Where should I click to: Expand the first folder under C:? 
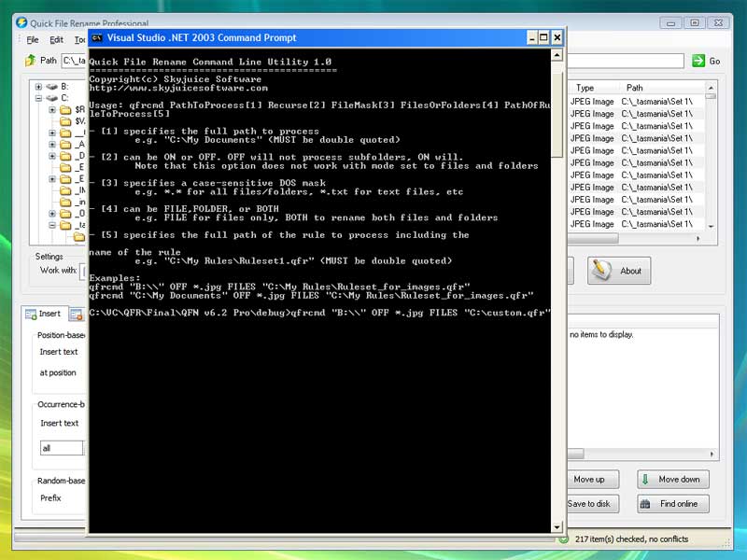[x=52, y=110]
